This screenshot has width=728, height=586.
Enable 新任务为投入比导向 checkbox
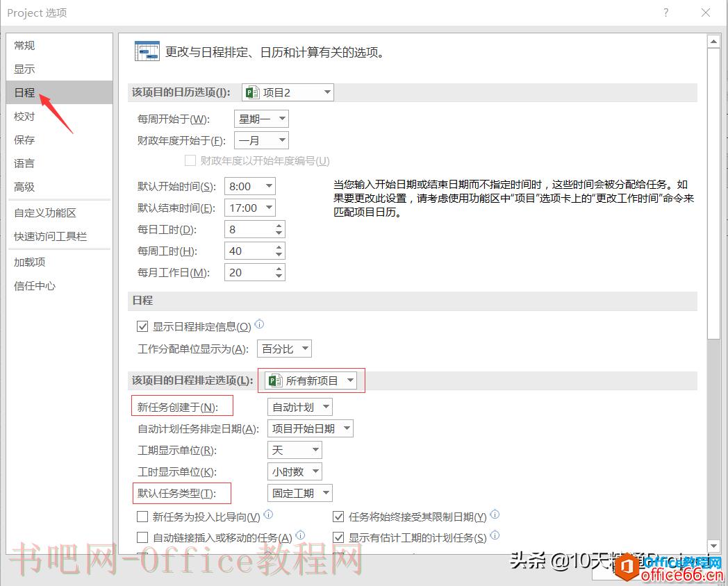[x=142, y=517]
